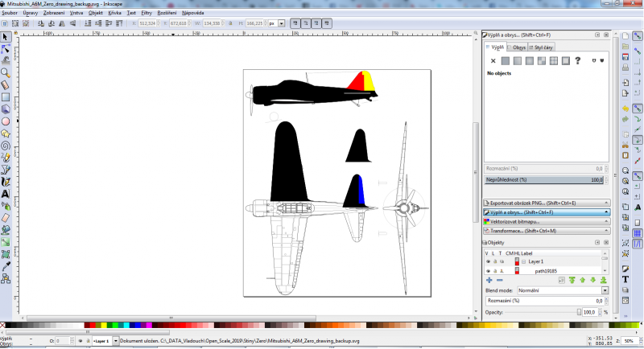Select the 3D Box tool
Screen dimensions: 644x349
click(6, 109)
